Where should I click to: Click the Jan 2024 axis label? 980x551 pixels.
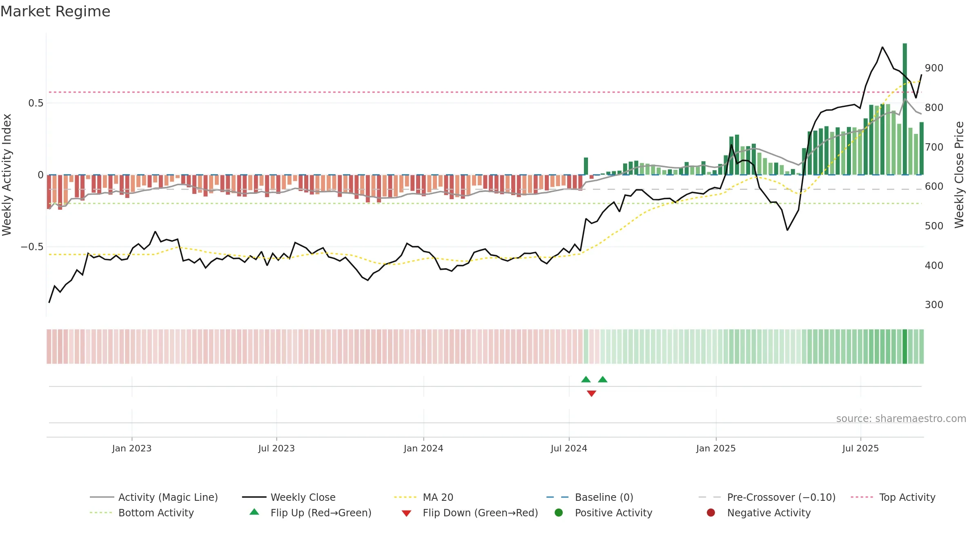(423, 449)
